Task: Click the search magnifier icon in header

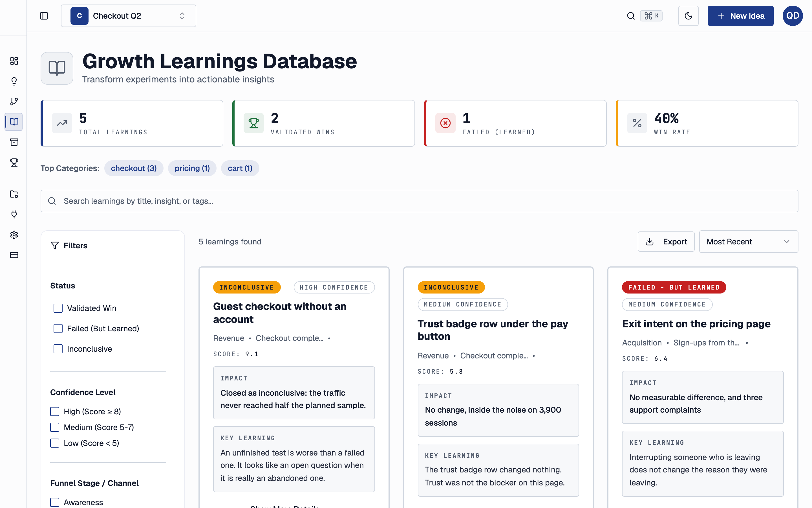Action: pyautogui.click(x=631, y=16)
